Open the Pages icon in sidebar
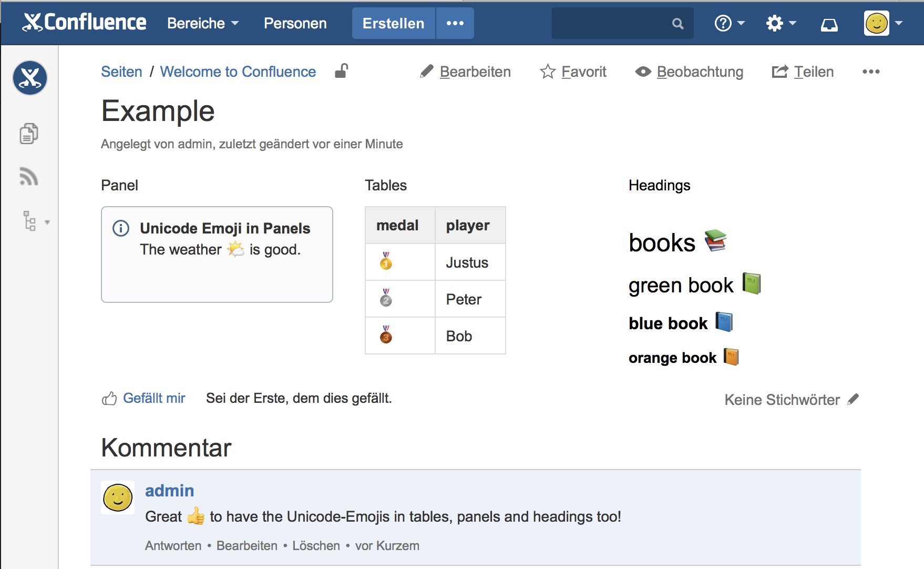The width and height of the screenshot is (924, 569). [x=29, y=134]
